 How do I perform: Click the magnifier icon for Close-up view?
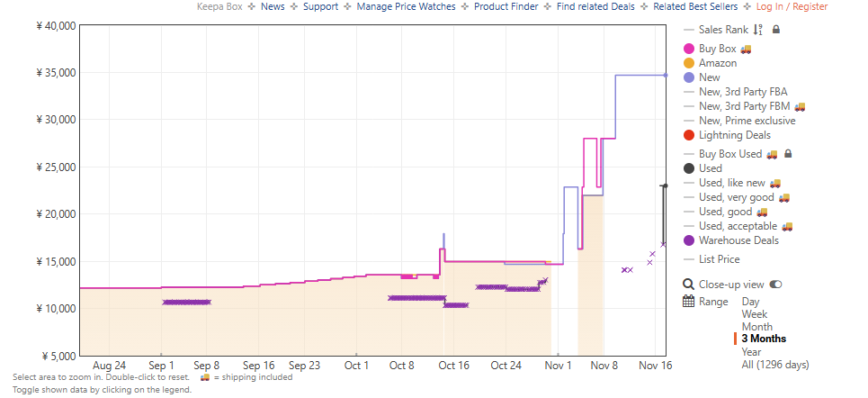[689, 285]
